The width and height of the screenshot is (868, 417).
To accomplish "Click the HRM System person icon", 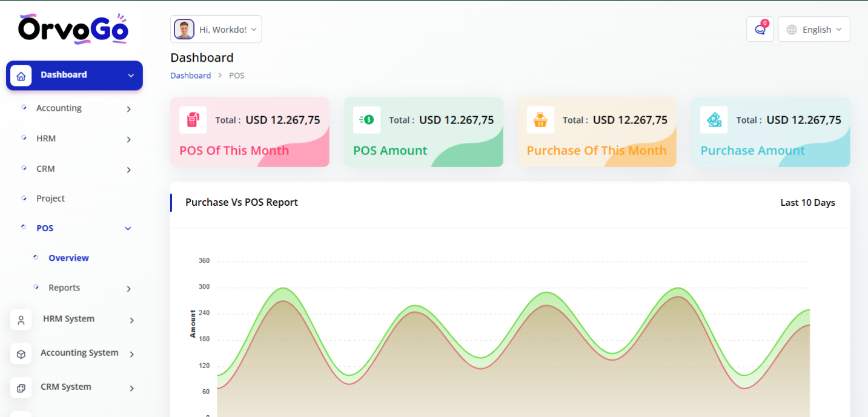I will tap(21, 320).
